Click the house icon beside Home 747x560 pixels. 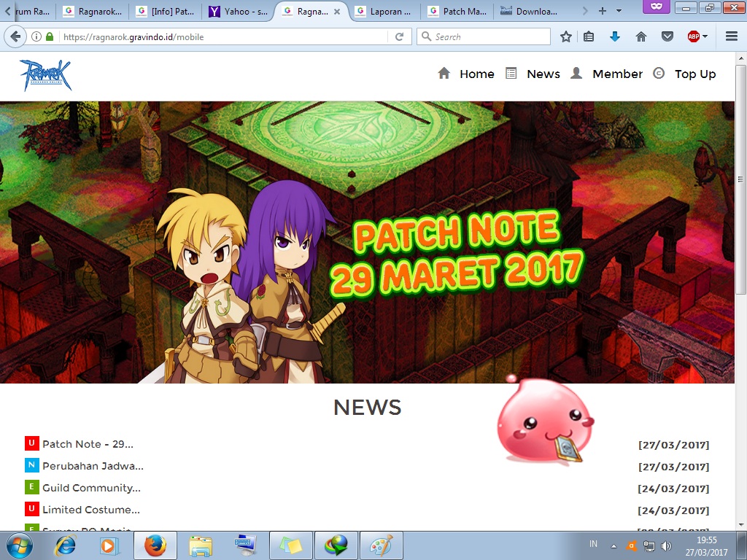click(444, 74)
